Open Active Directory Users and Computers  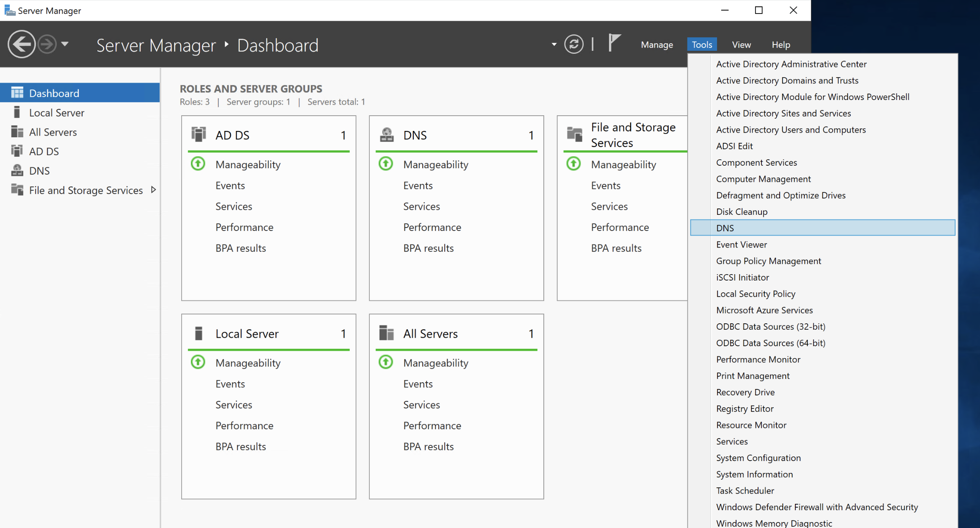click(791, 130)
